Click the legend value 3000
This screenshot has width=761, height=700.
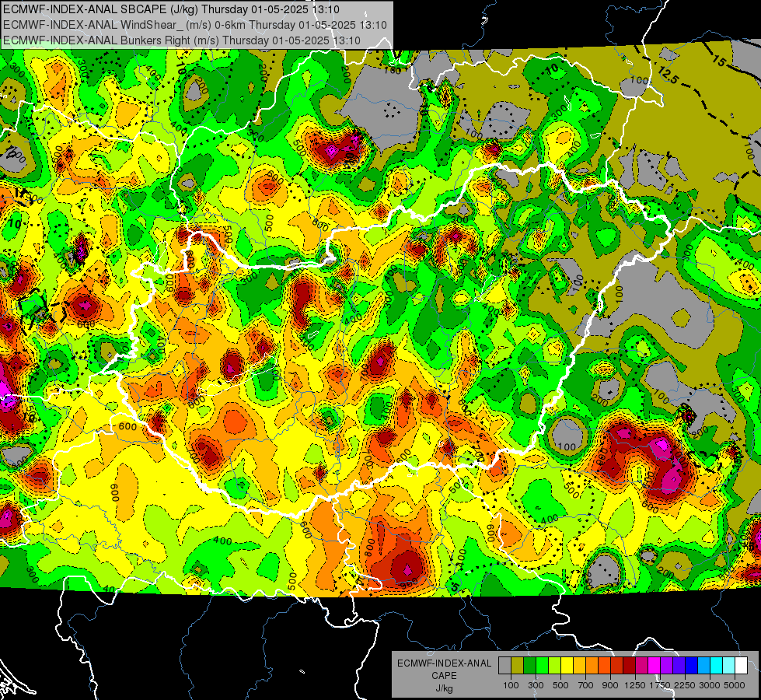coord(710,685)
